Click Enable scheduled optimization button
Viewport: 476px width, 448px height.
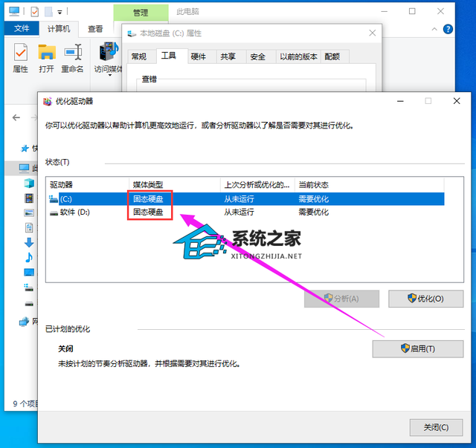(418, 348)
